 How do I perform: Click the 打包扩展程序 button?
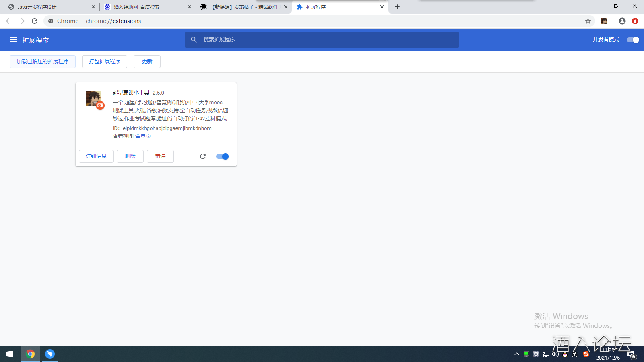point(105,62)
